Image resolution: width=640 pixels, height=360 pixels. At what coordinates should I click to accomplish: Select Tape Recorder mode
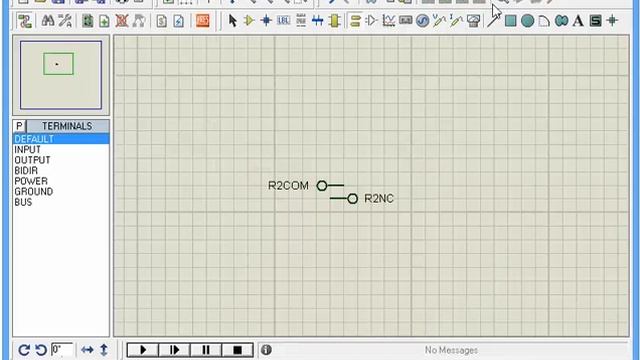point(406,20)
